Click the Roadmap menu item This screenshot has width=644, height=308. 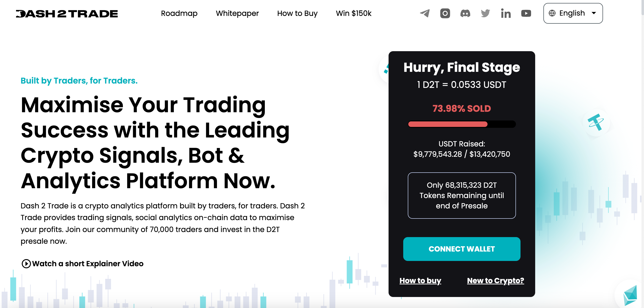pos(179,14)
